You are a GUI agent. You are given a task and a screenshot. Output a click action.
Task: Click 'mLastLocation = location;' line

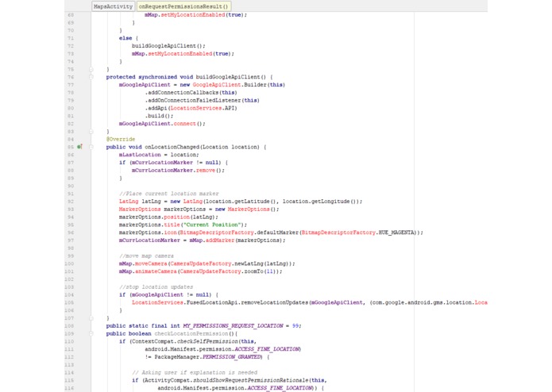[159, 155]
